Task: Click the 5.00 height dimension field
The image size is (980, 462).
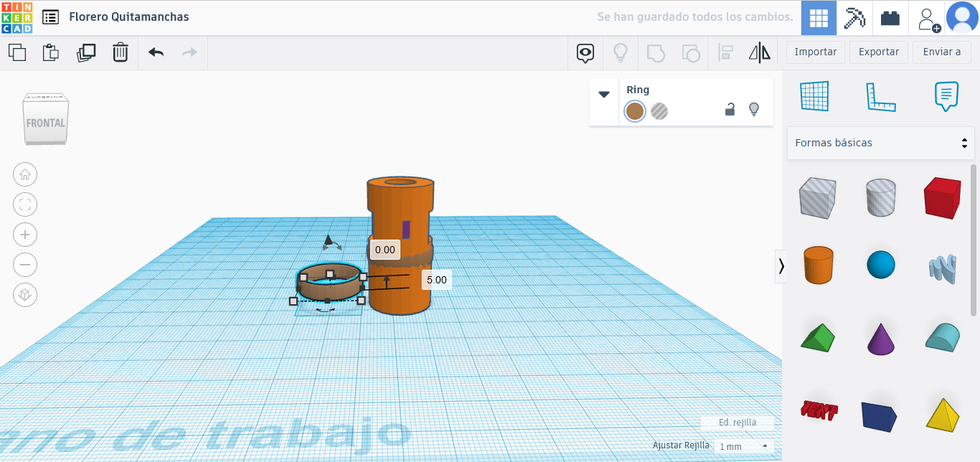Action: 436,280
